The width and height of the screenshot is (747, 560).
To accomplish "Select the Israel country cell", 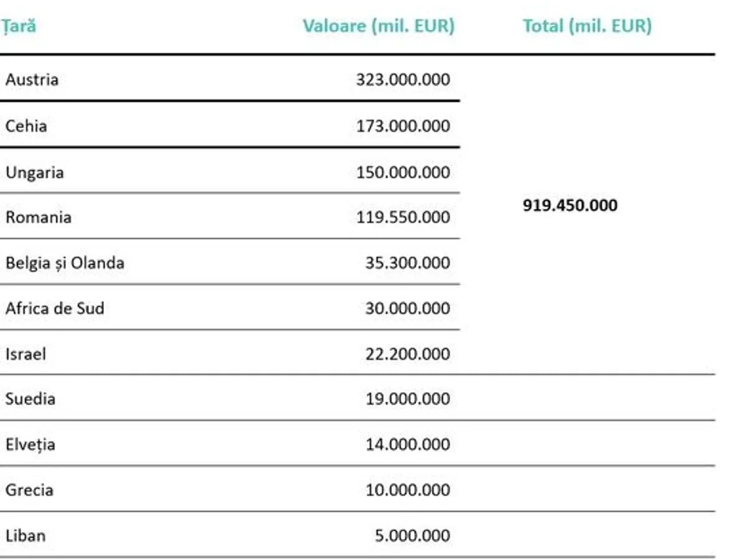I will tap(26, 354).
